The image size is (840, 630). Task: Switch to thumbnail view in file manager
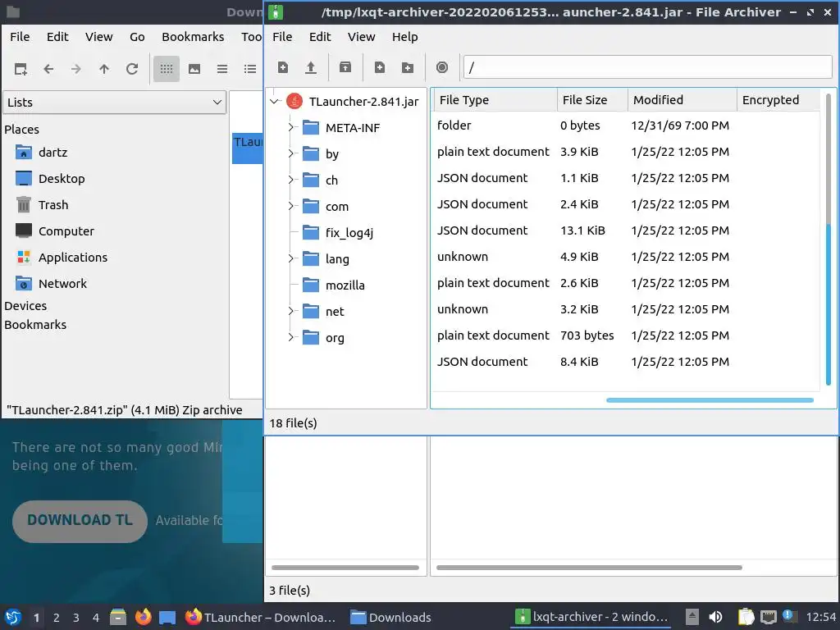click(x=194, y=69)
